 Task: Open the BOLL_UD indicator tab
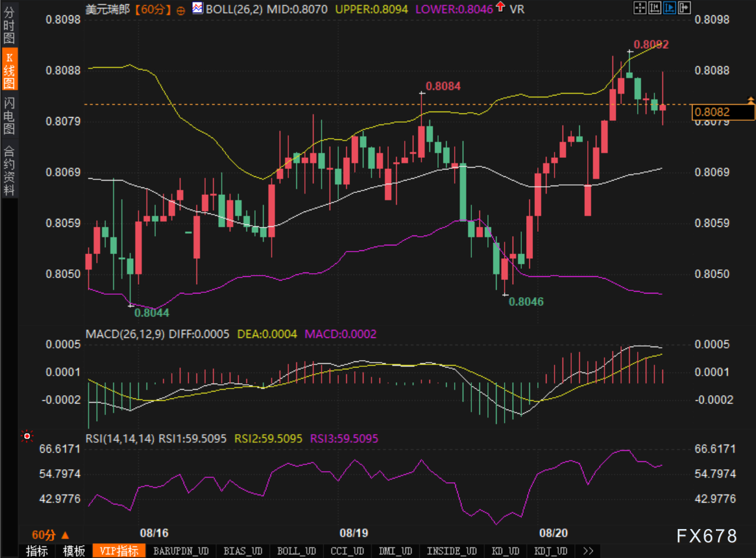point(296,551)
